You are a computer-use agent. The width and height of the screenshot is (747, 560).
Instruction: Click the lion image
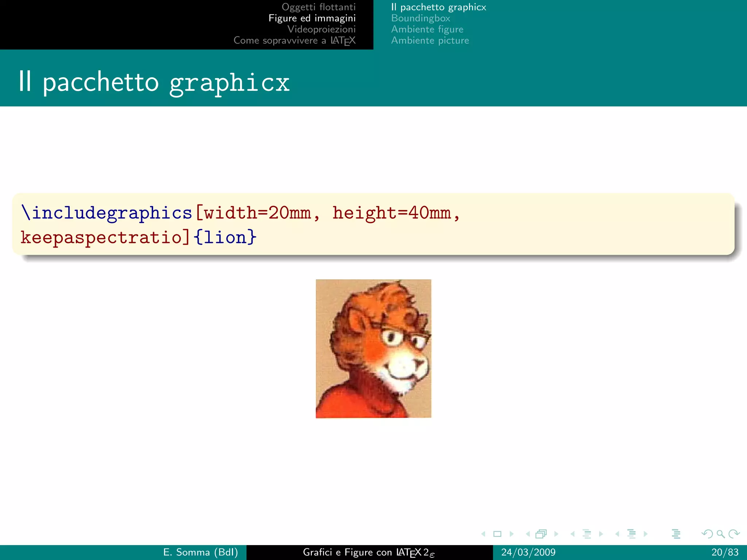tap(373, 349)
